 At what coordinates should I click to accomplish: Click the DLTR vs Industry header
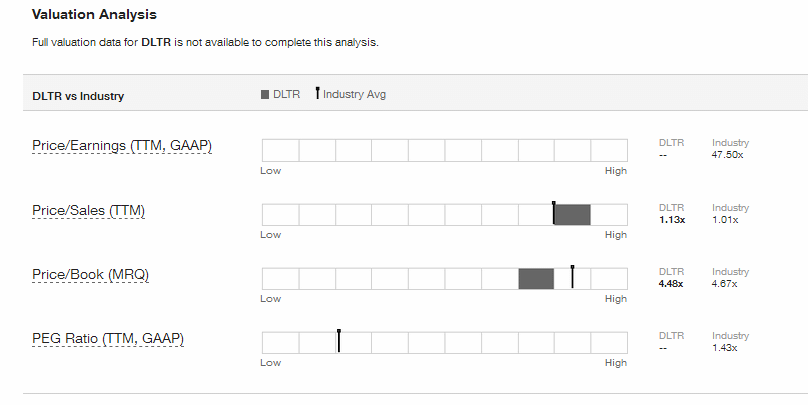78,96
